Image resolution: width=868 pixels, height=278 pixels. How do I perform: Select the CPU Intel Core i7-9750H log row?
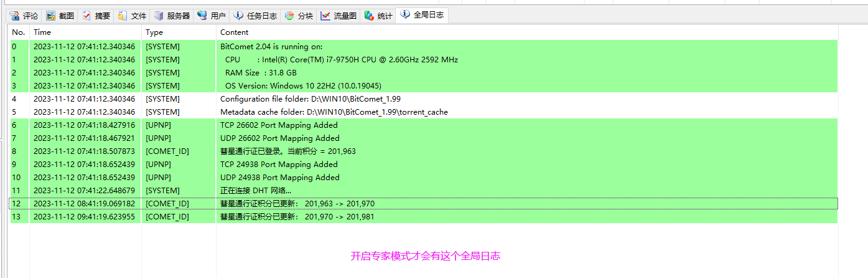tap(424, 60)
